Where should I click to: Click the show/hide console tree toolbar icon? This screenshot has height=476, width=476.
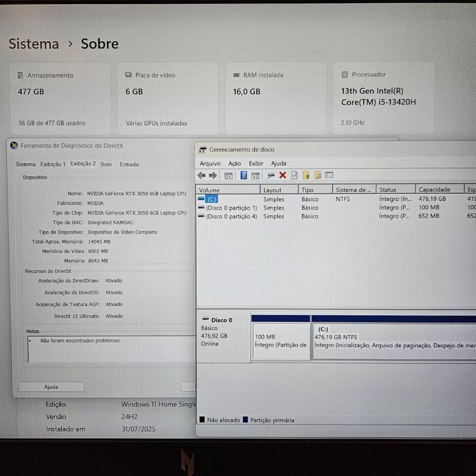point(228,176)
